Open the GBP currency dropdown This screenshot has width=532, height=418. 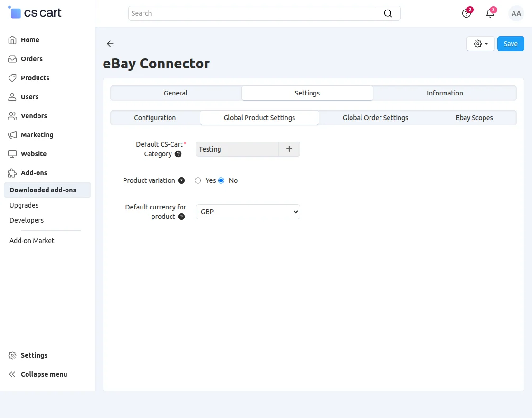pyautogui.click(x=248, y=212)
